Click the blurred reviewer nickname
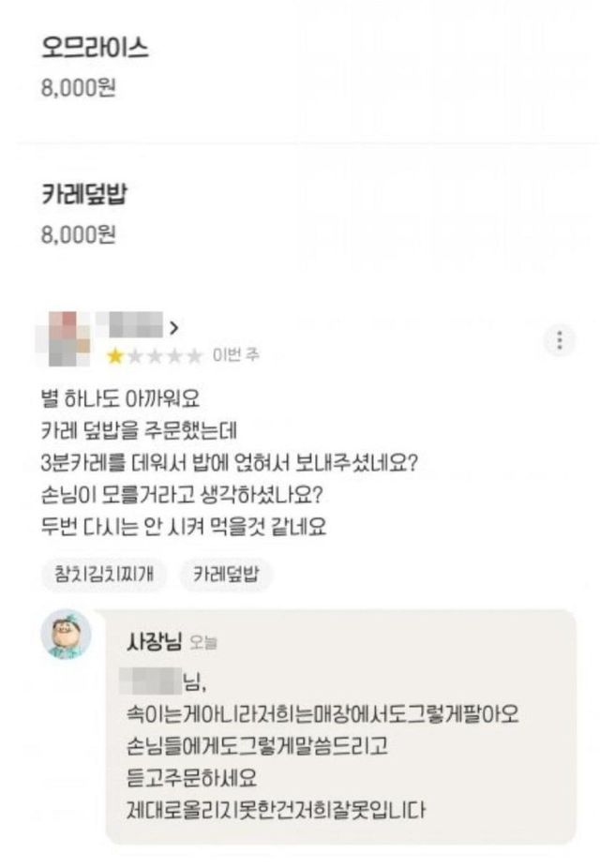The height and width of the screenshot is (868, 600). [130, 325]
